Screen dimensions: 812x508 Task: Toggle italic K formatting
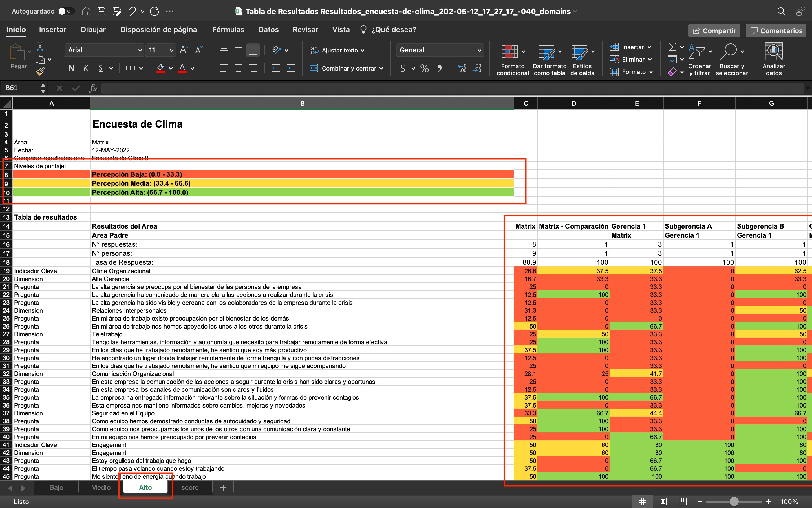(86, 68)
